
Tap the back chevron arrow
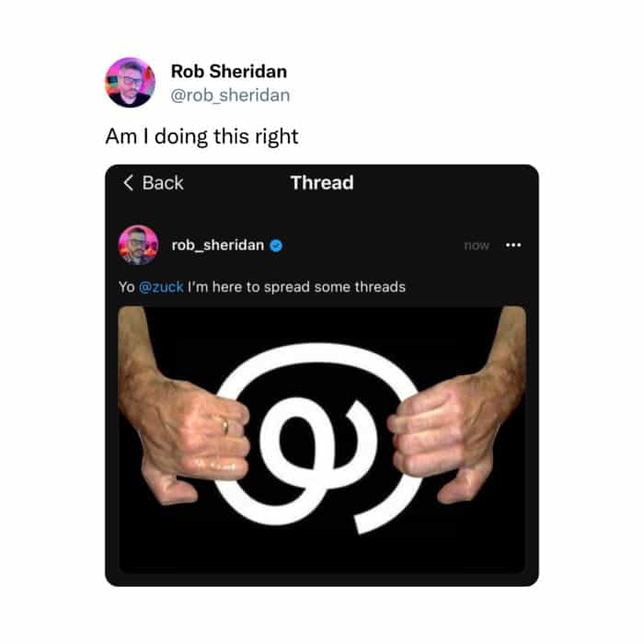point(128,183)
